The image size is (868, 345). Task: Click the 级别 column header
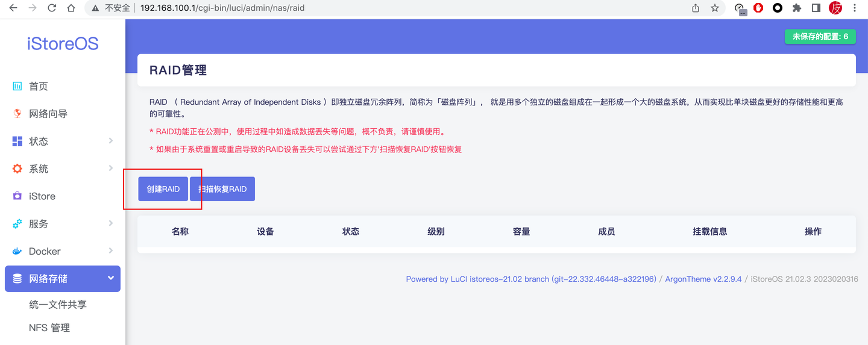[436, 231]
